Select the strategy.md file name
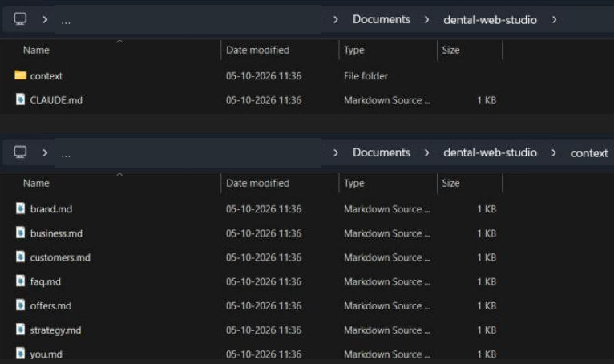This screenshot has height=364, width=614. (x=55, y=330)
